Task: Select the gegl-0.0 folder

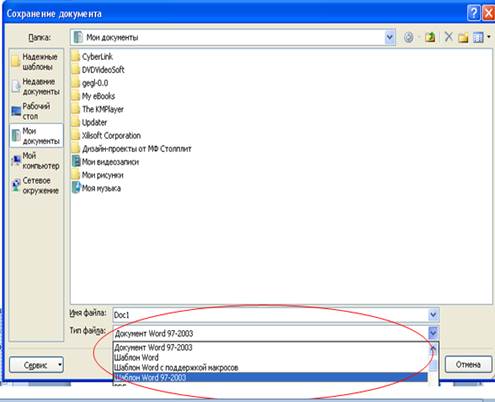Action: 90,83
